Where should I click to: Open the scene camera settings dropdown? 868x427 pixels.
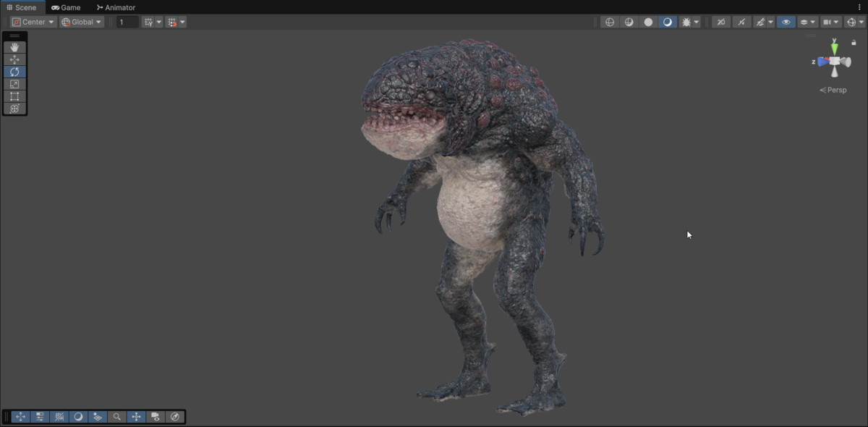831,22
